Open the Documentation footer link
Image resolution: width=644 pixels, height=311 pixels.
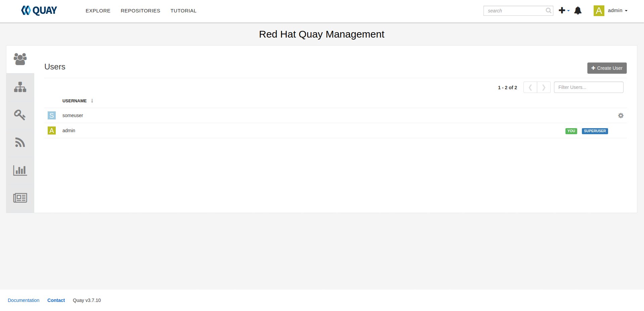(24, 300)
